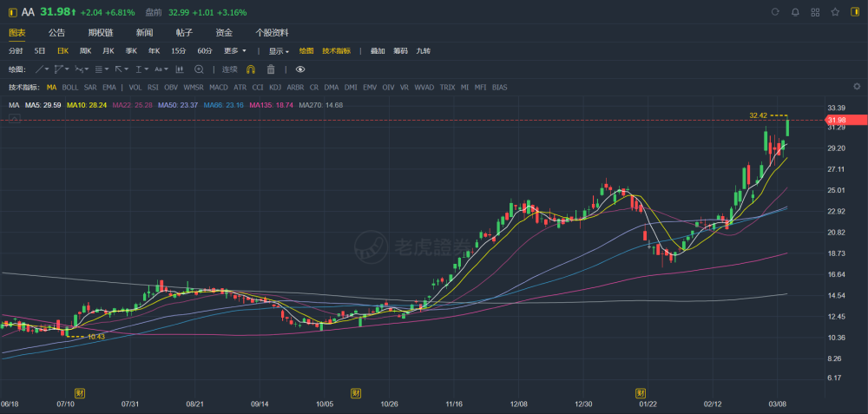Screen dimensions: 868x414
Task: Open the straight line tool dropdown
Action: [42, 69]
